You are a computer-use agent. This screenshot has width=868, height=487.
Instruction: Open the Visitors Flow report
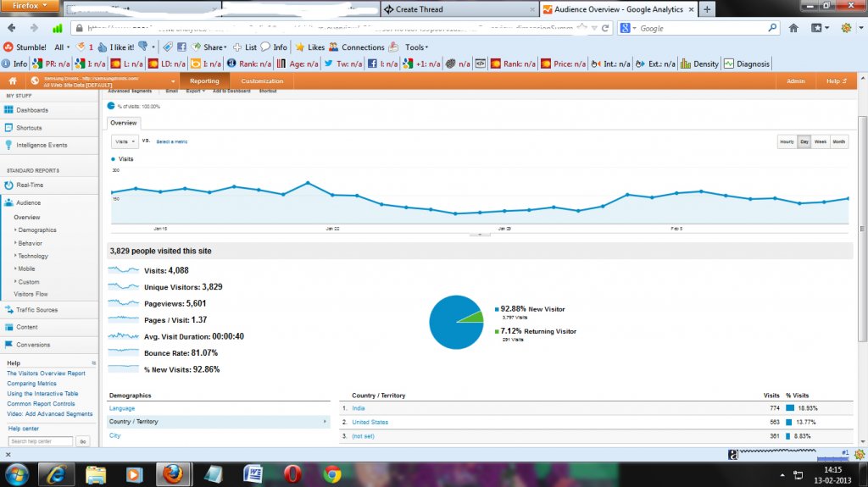coord(31,294)
